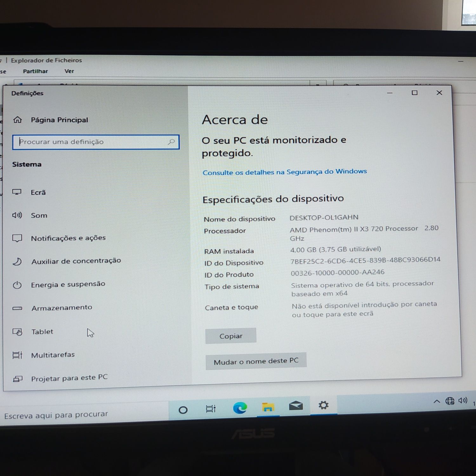Click the search magnifier in the settings box

(x=171, y=142)
